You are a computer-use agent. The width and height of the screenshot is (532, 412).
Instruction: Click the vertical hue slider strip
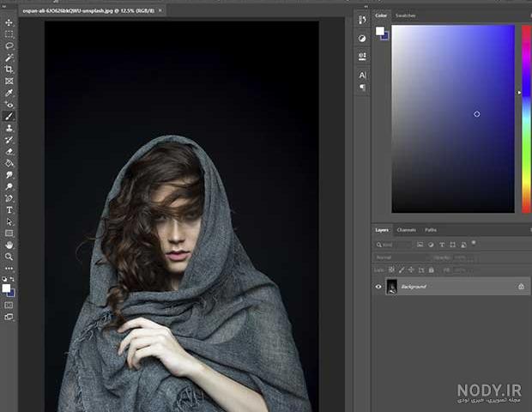click(526, 118)
